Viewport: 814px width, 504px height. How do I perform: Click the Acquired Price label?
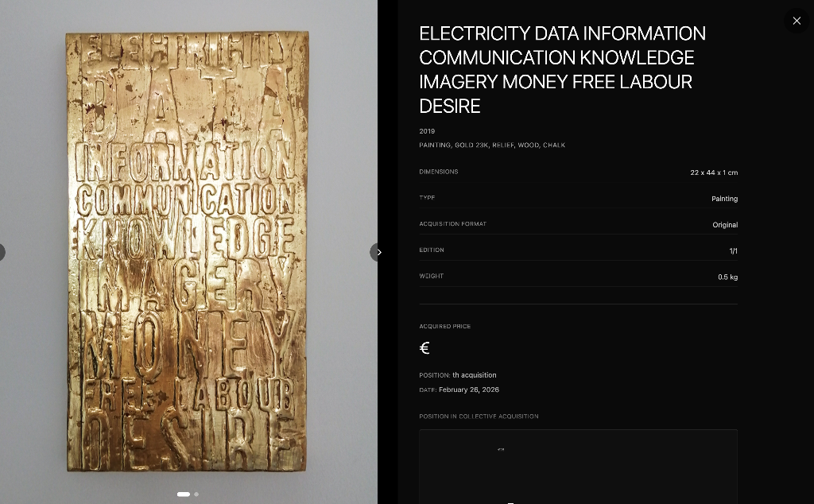[444, 327]
